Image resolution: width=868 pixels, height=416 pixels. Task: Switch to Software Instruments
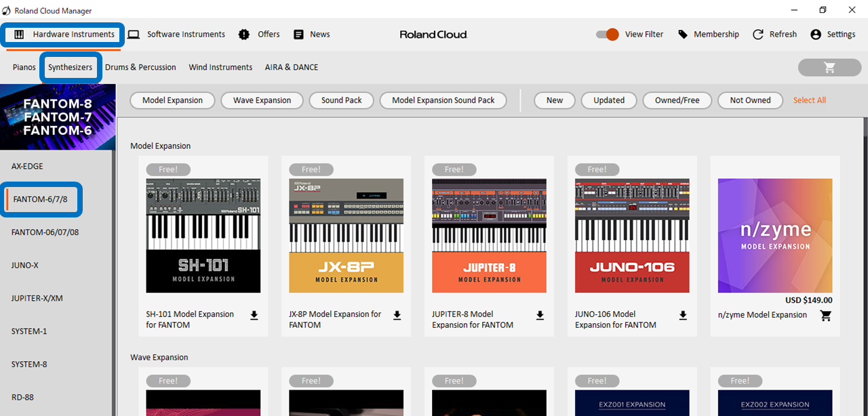pos(176,34)
